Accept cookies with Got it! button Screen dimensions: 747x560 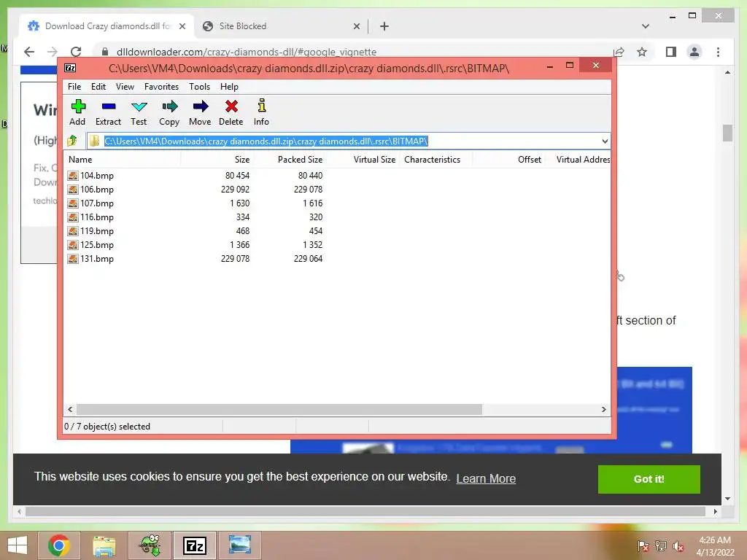649,479
